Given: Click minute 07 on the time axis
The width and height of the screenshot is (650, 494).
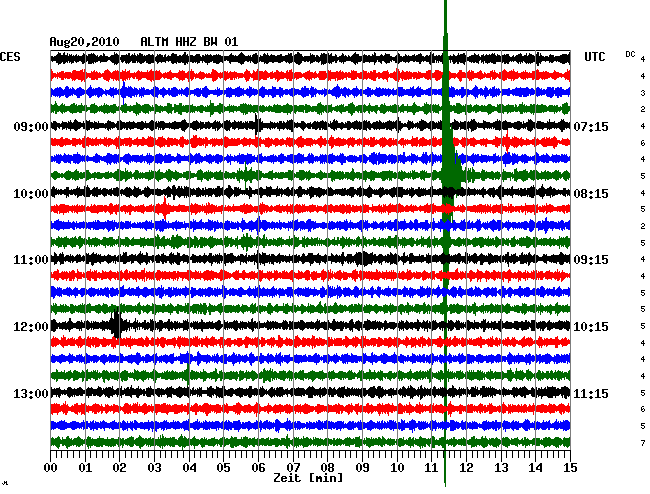Looking at the screenshot, I should point(293,468).
